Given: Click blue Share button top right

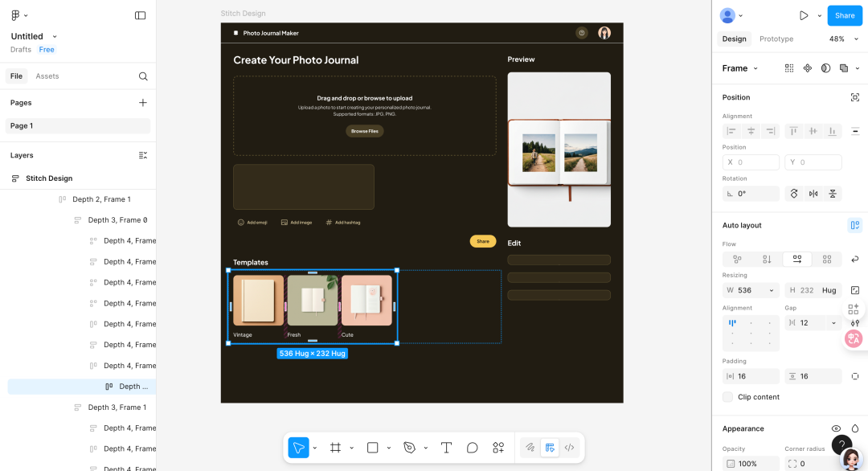Looking at the screenshot, I should click(845, 15).
